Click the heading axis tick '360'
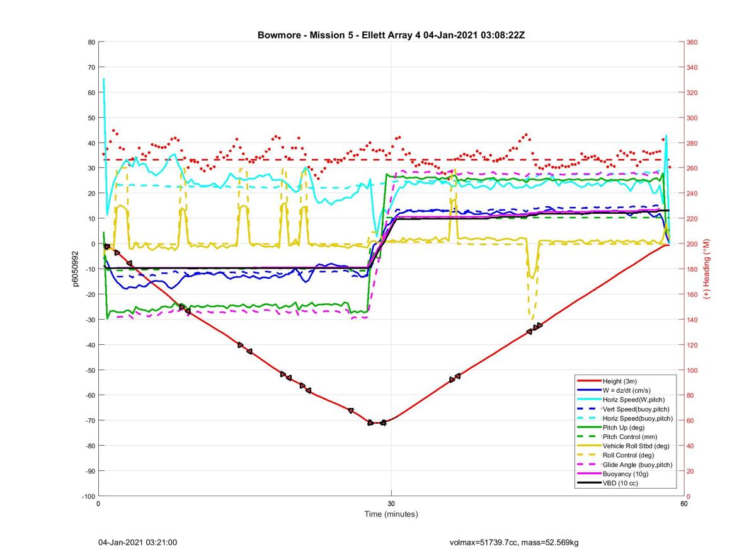 [x=692, y=42]
